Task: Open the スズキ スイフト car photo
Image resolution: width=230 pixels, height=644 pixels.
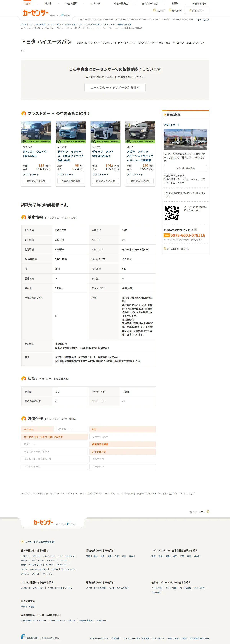Action: click(x=140, y=132)
